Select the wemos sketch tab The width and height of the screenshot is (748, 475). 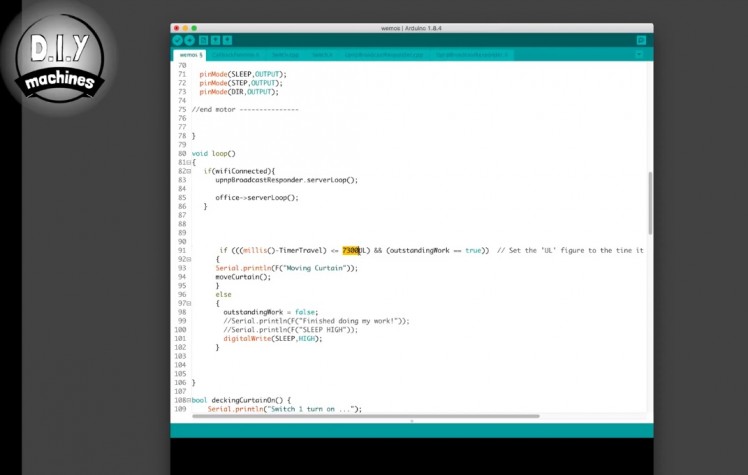pyautogui.click(x=189, y=55)
